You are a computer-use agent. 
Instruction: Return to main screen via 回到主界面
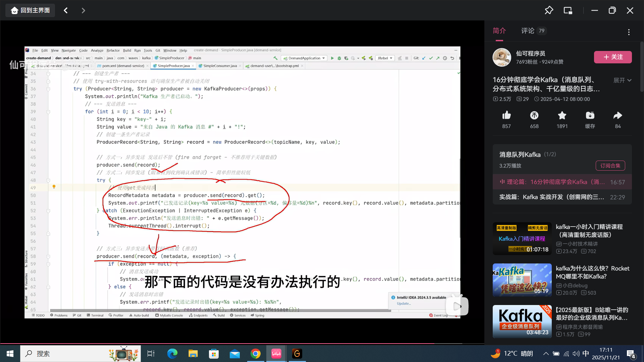pyautogui.click(x=30, y=10)
